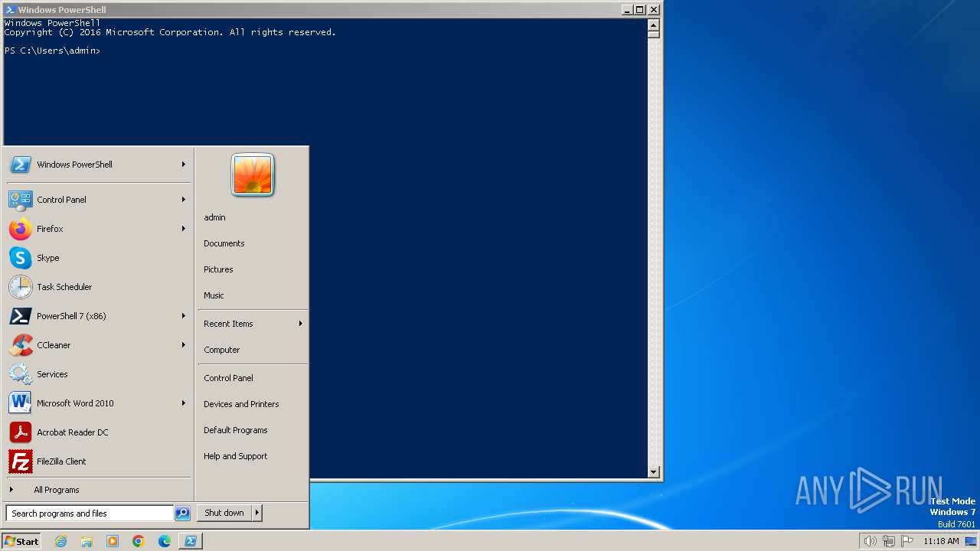Launch the FileZilla Client icon
This screenshot has height=551, width=980.
tap(21, 461)
